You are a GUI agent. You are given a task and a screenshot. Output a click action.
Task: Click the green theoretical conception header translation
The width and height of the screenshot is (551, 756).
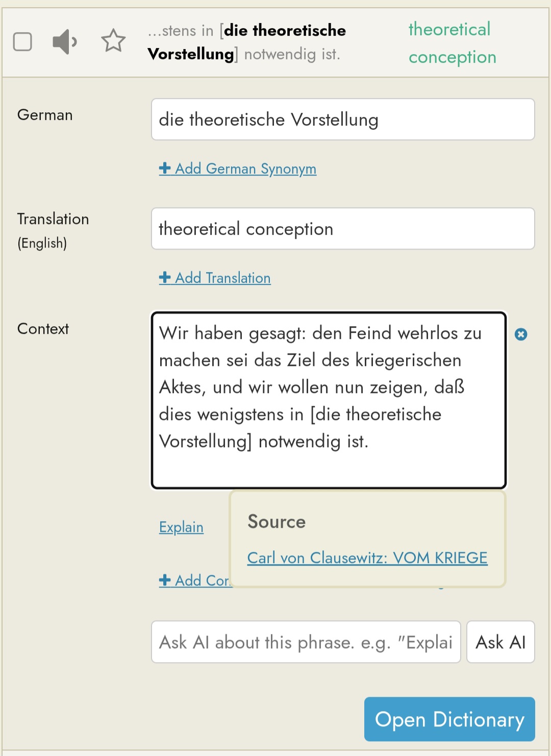point(452,43)
